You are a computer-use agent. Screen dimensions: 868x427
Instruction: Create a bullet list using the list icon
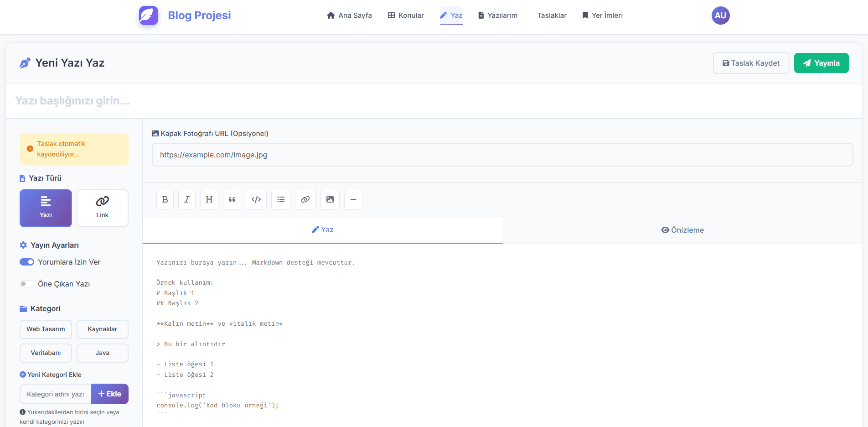click(281, 199)
